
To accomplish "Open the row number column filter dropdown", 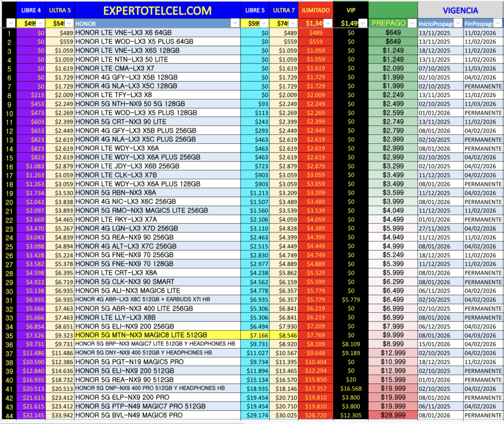I will point(11,23).
